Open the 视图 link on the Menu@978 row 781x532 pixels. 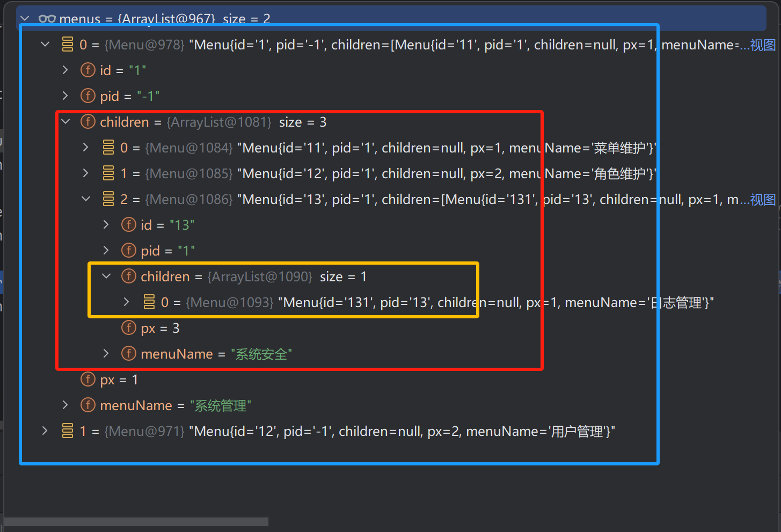pyautogui.click(x=762, y=45)
